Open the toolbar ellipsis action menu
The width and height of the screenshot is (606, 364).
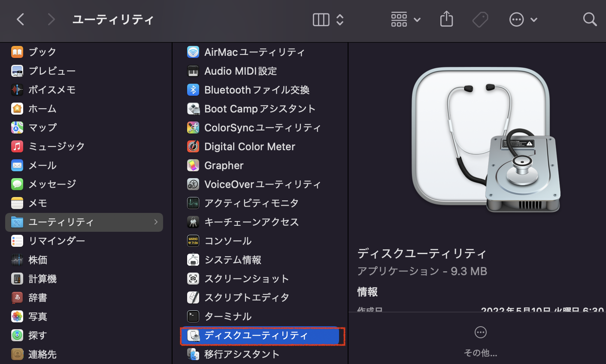[516, 19]
